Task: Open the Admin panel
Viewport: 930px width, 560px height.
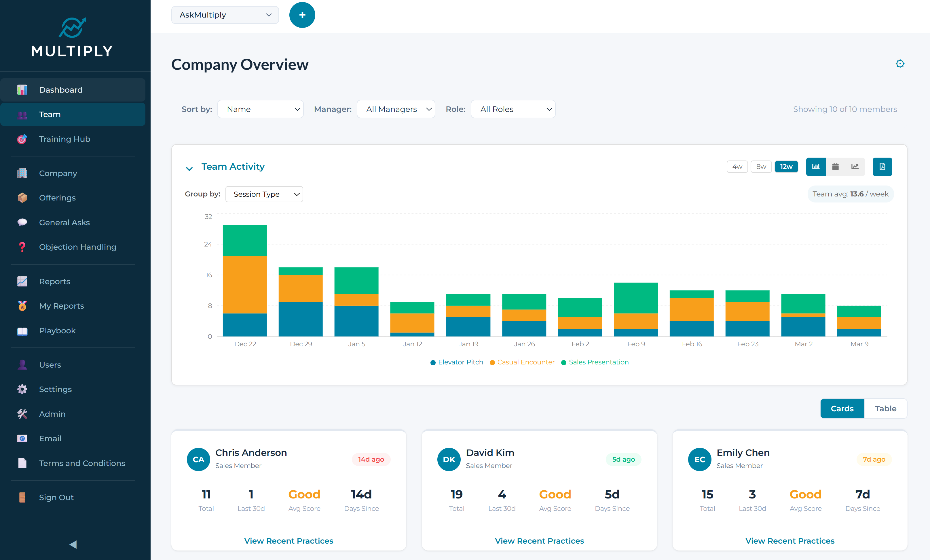Action: point(52,414)
